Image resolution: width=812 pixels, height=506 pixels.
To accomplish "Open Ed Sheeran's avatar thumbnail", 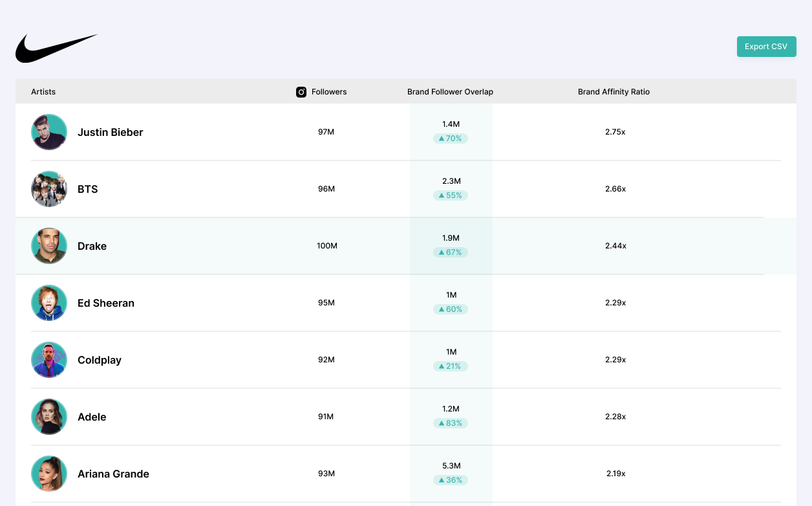I will [49, 303].
